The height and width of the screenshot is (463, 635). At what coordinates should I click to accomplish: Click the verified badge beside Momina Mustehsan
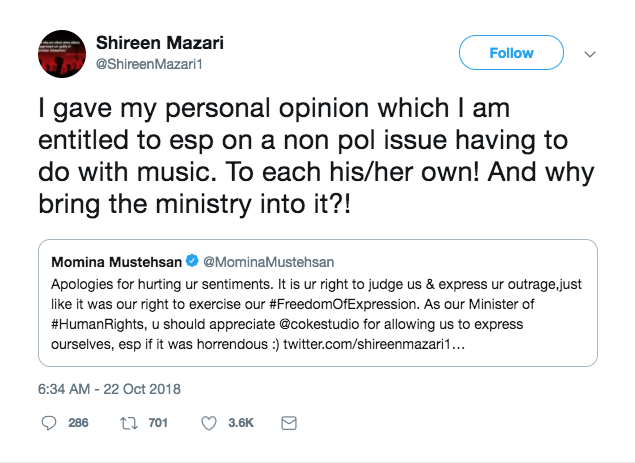coord(192,262)
